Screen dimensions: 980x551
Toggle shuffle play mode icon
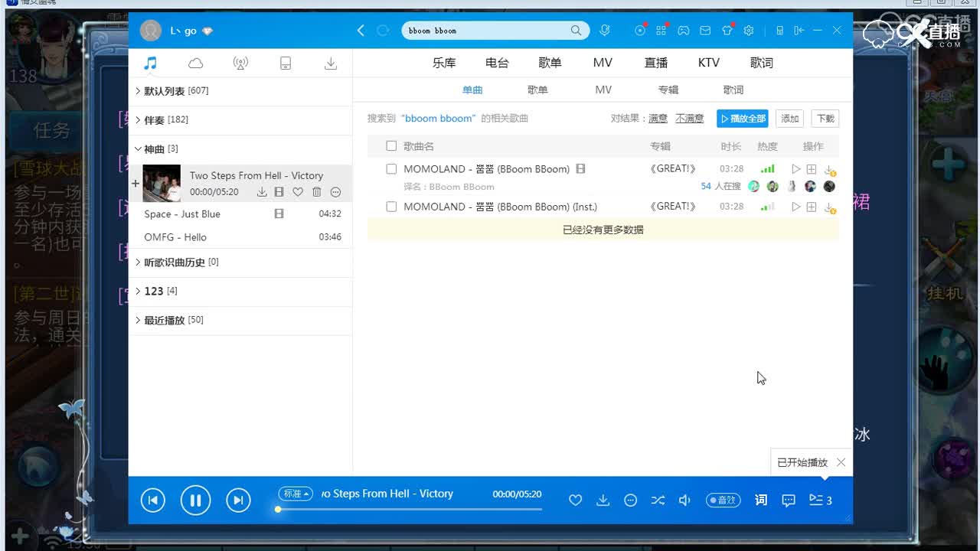tap(658, 500)
